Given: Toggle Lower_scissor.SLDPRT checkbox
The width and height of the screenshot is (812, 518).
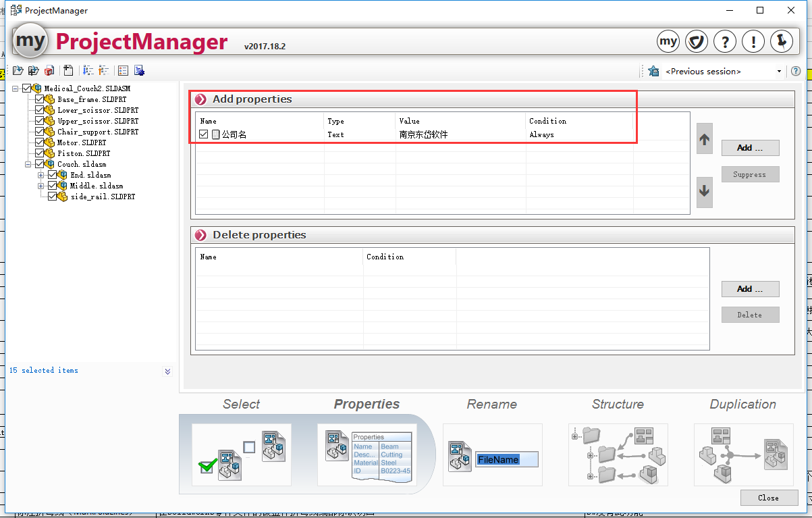Looking at the screenshot, I should click(39, 110).
